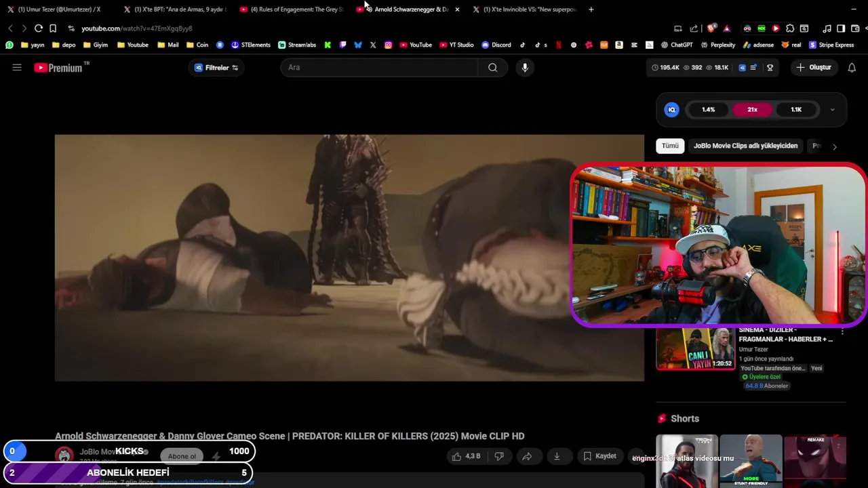Open the YouTube hamburger guide menu
The width and height of the screenshot is (868, 488).
coord(17,67)
